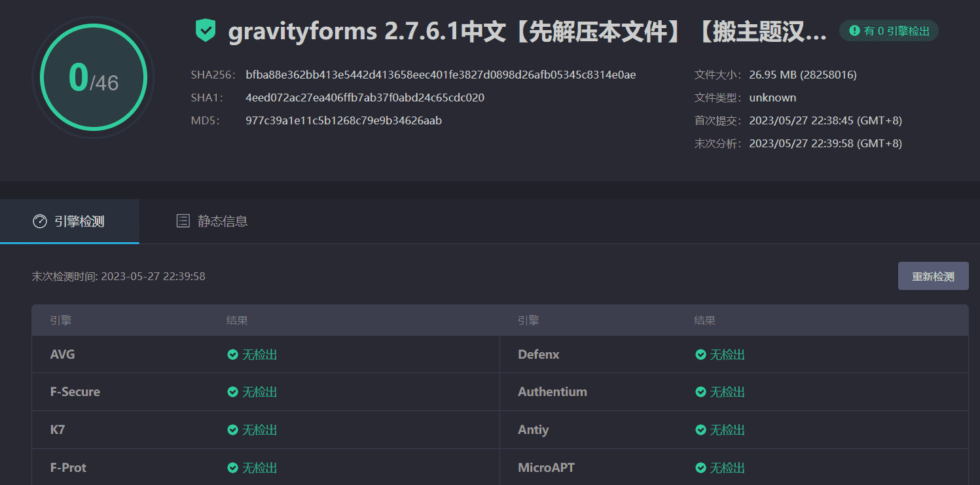Click the 0/46 detection score circle
The width and height of the screenshot is (980, 485).
[94, 78]
